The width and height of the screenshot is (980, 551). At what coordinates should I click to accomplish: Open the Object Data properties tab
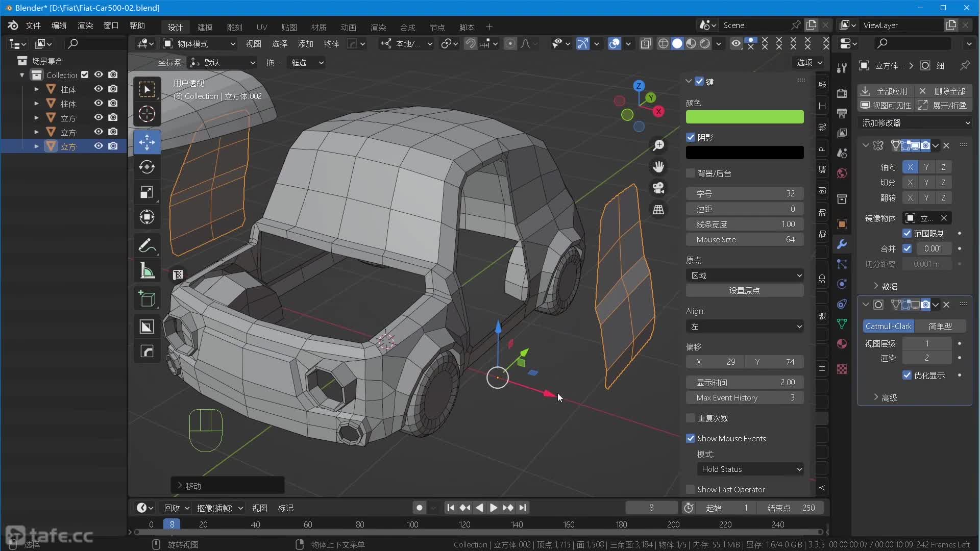pyautogui.click(x=842, y=323)
